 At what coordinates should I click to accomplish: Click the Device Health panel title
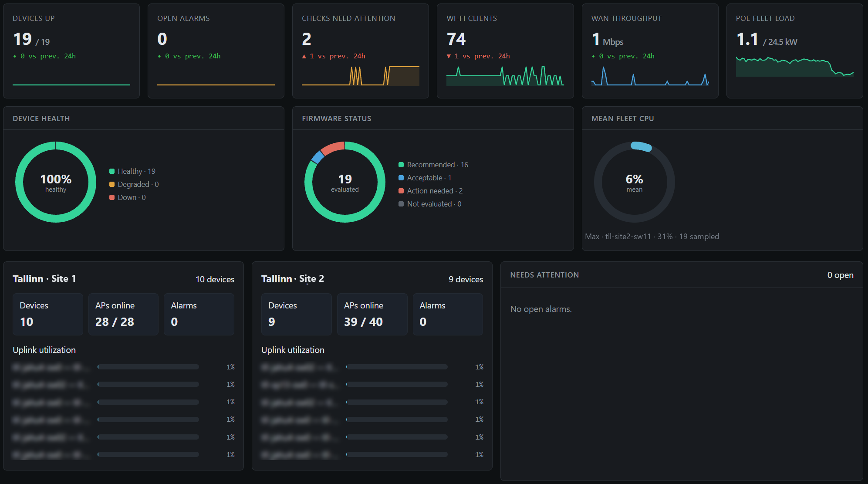[x=41, y=118]
